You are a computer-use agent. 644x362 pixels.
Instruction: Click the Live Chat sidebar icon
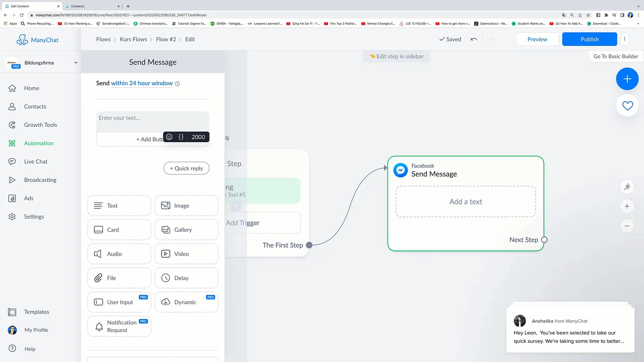click(12, 161)
